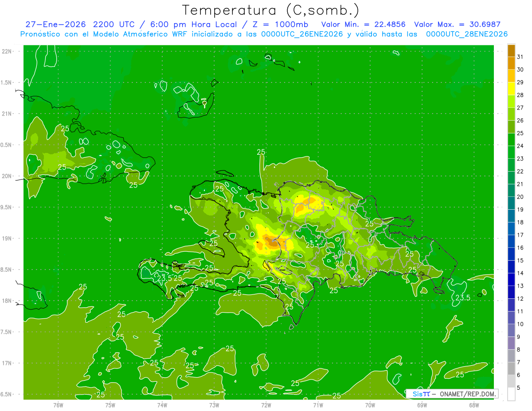Click the '73W' longitude axis label
532x411 pixels.
pyautogui.click(x=214, y=405)
